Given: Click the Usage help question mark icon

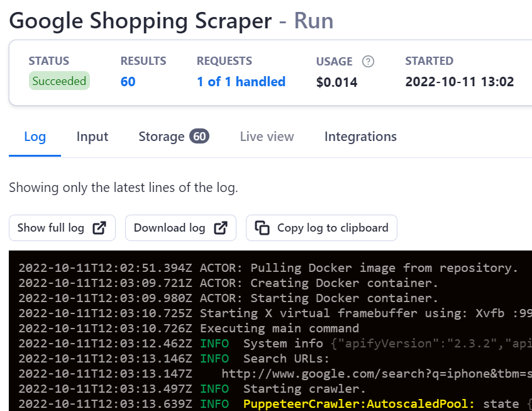Looking at the screenshot, I should point(367,61).
